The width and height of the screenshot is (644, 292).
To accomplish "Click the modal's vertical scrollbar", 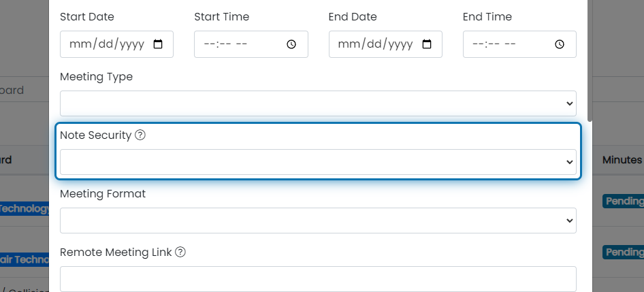I will (x=590, y=61).
